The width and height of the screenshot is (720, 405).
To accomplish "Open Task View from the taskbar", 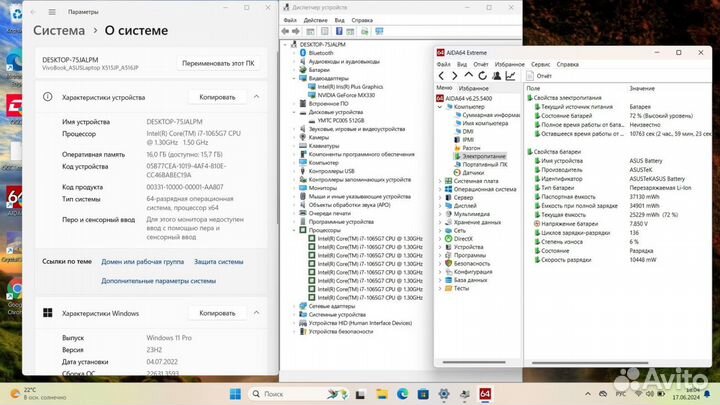I will point(360,394).
